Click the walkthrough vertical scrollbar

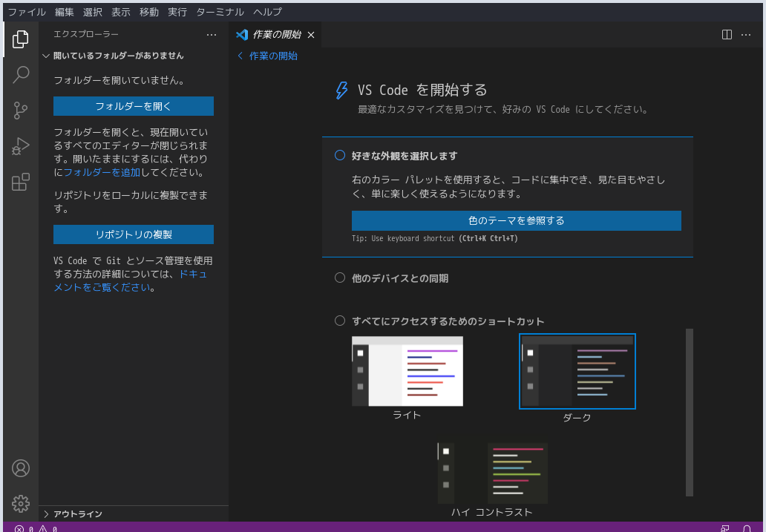690,412
